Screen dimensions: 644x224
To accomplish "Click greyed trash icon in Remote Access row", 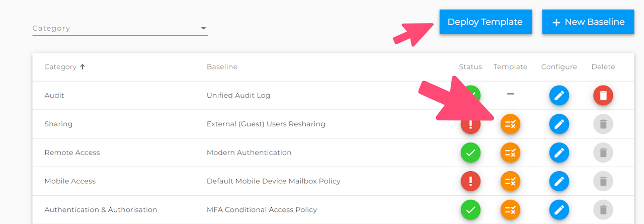I will pos(603,153).
